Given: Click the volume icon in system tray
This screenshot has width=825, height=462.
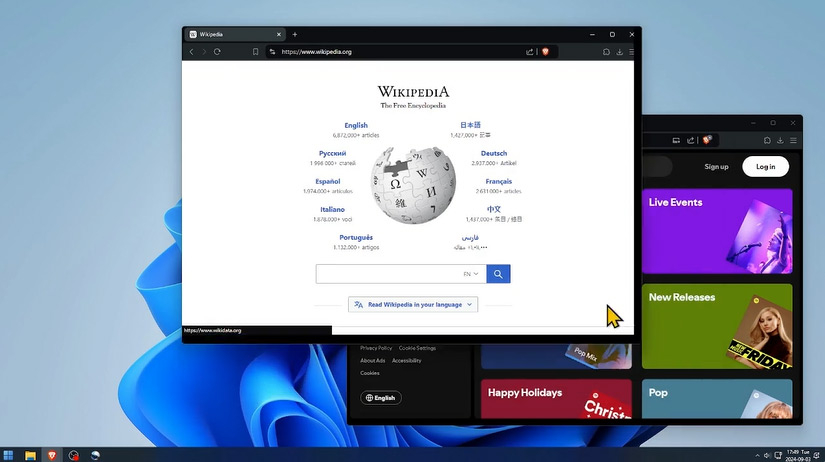Looking at the screenshot, I should [x=767, y=456].
